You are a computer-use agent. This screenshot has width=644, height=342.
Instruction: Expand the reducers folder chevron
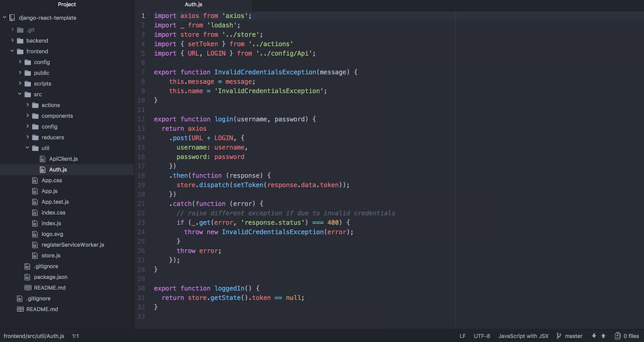point(28,137)
